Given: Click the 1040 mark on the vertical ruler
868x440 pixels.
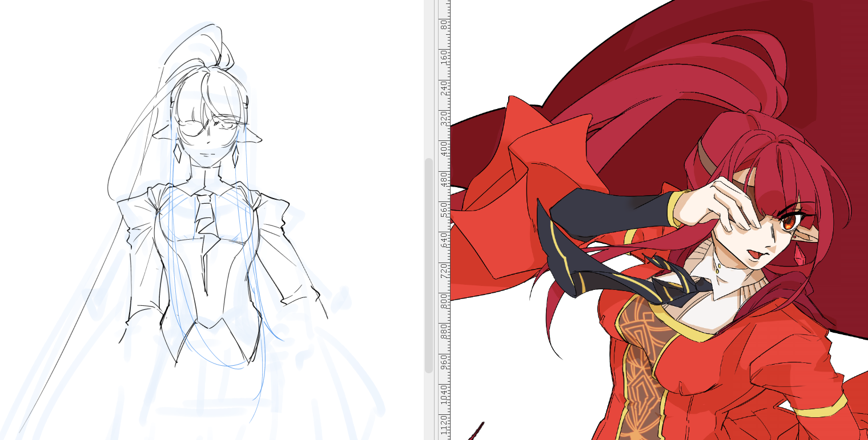Looking at the screenshot, I should (x=444, y=394).
